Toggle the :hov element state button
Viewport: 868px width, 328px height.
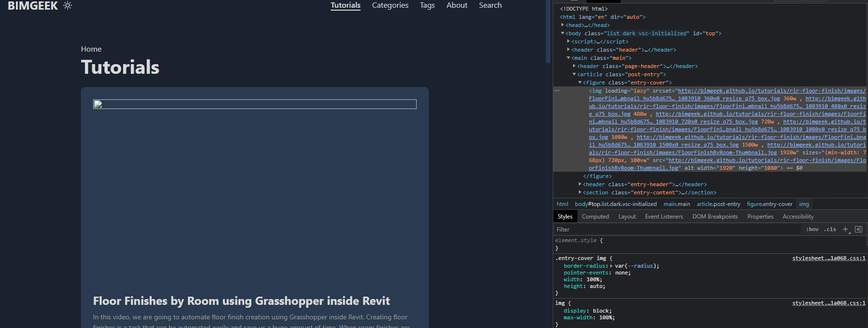812,230
